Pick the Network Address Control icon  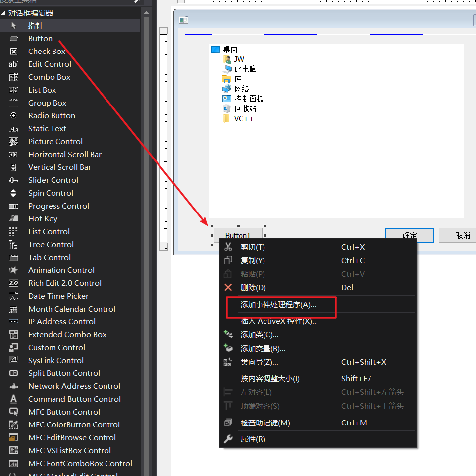click(14, 386)
